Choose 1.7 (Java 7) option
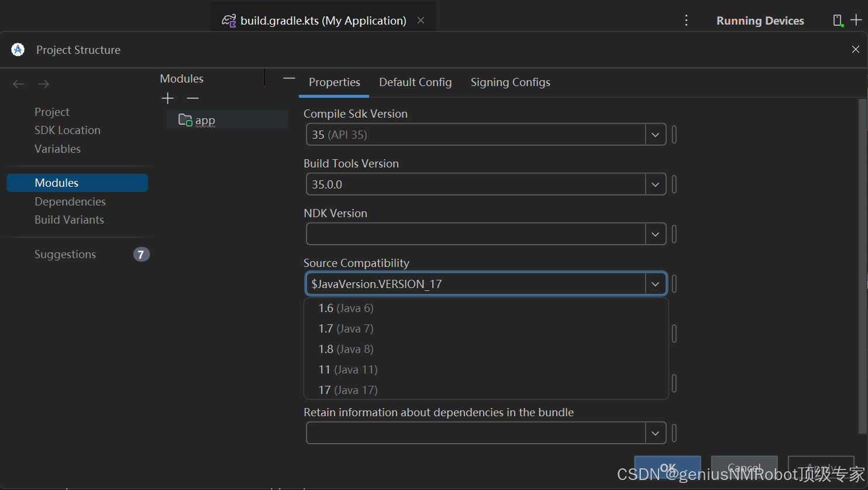 coord(486,328)
